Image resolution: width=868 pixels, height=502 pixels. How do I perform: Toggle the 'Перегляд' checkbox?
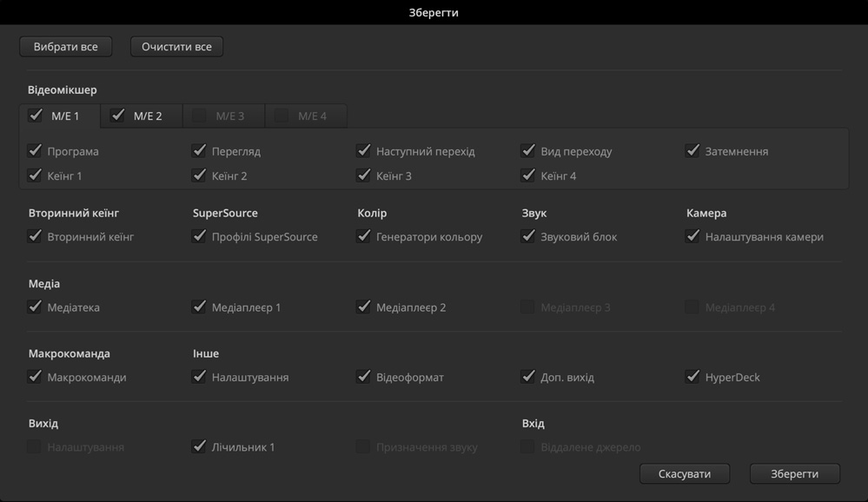[199, 151]
